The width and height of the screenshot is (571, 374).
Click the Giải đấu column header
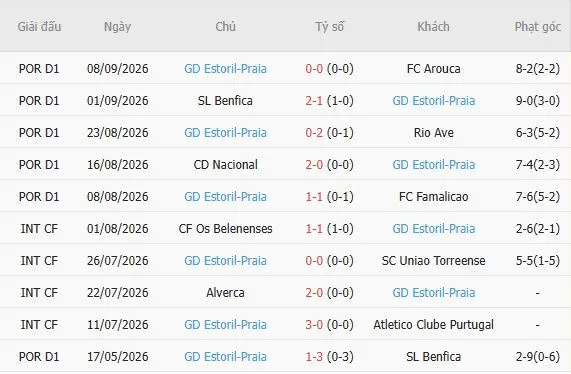point(39,27)
